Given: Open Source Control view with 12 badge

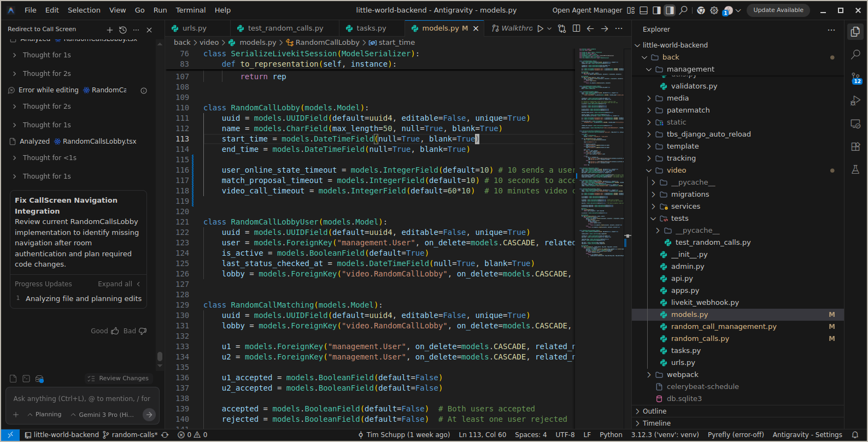Looking at the screenshot, I should point(855,78).
